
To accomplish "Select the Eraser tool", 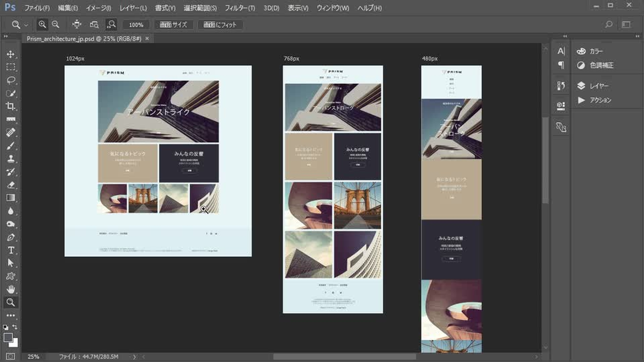I will tap(10, 185).
